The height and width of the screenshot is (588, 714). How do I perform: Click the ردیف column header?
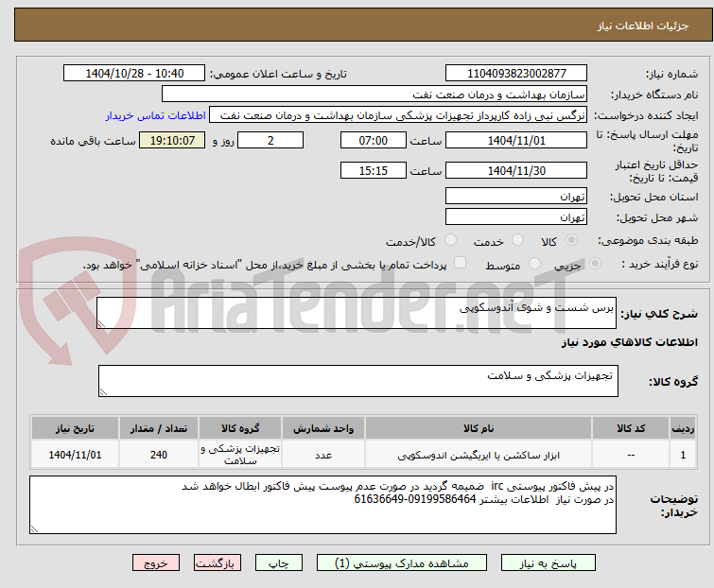[x=683, y=428]
